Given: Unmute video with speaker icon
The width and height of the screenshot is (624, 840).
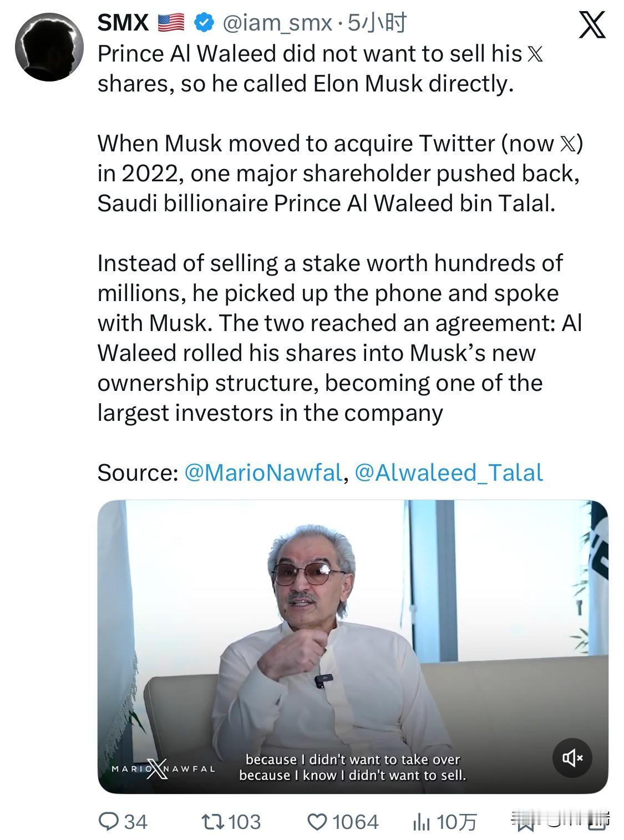Looking at the screenshot, I should point(572,757).
